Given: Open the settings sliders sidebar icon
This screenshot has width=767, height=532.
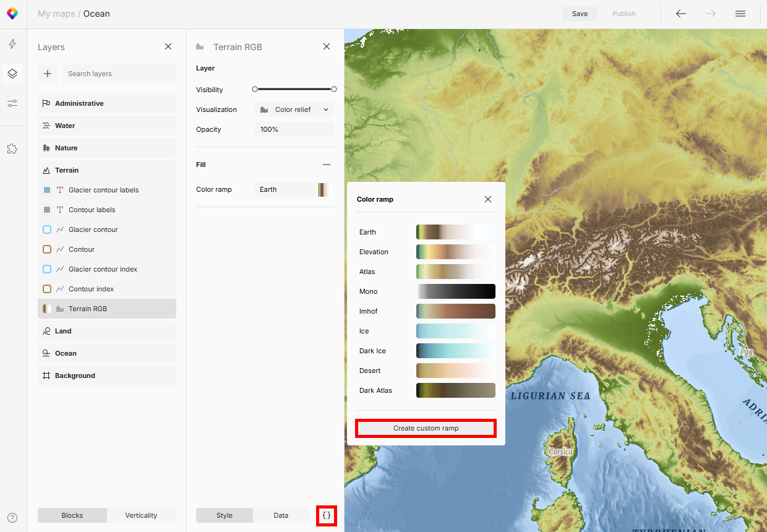Looking at the screenshot, I should (x=12, y=103).
